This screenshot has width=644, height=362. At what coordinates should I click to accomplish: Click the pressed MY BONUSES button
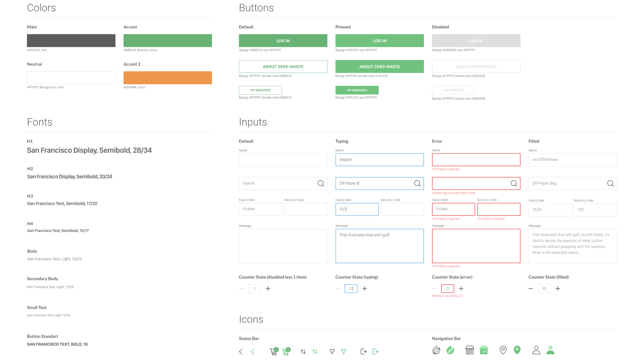click(x=357, y=90)
